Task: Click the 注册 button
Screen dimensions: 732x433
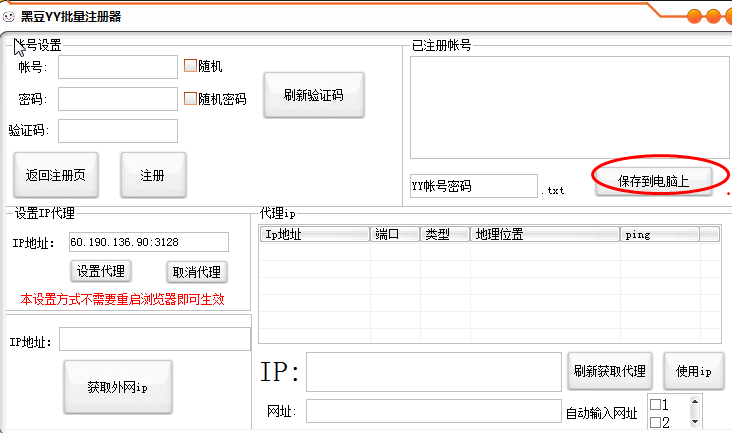Action: pyautogui.click(x=153, y=175)
